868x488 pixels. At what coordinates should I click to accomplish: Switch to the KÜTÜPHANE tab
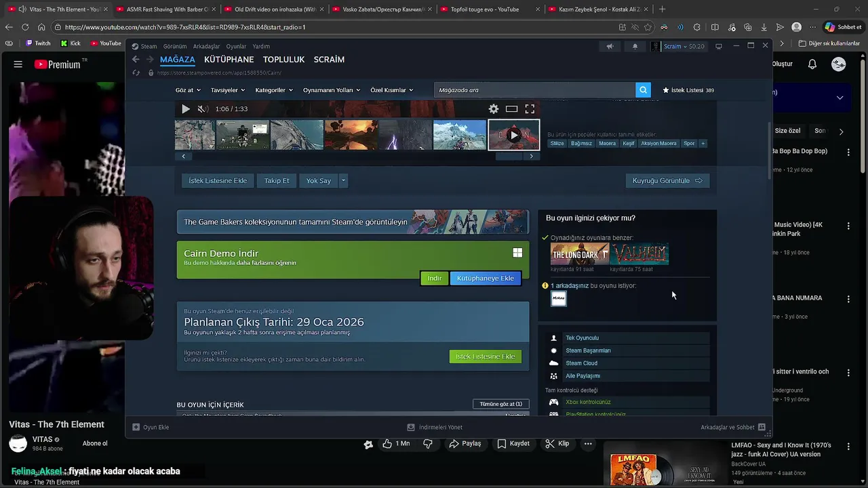tap(229, 60)
